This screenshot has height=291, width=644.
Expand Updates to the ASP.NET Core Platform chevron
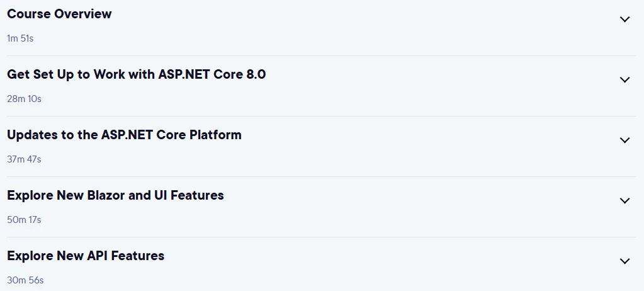click(x=624, y=140)
